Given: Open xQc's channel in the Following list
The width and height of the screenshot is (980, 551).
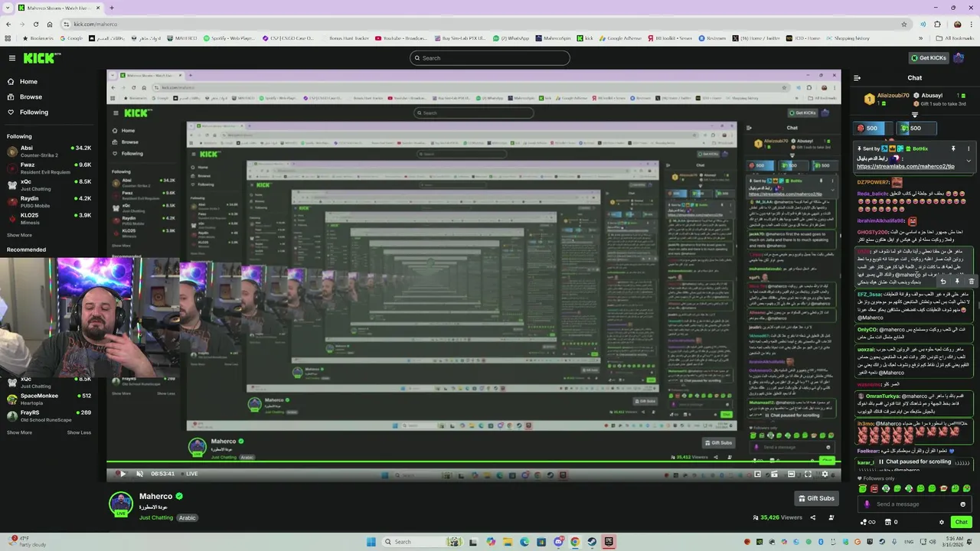Looking at the screenshot, I should pos(49,184).
